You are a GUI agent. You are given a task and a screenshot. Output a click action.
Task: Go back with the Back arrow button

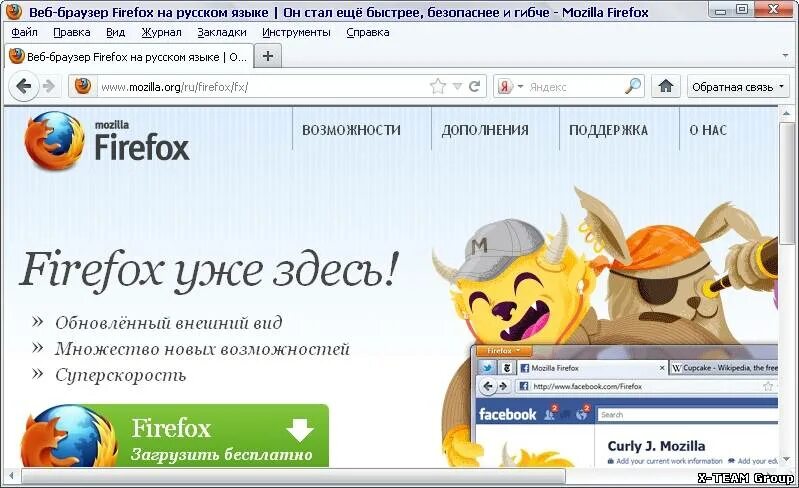[x=23, y=87]
